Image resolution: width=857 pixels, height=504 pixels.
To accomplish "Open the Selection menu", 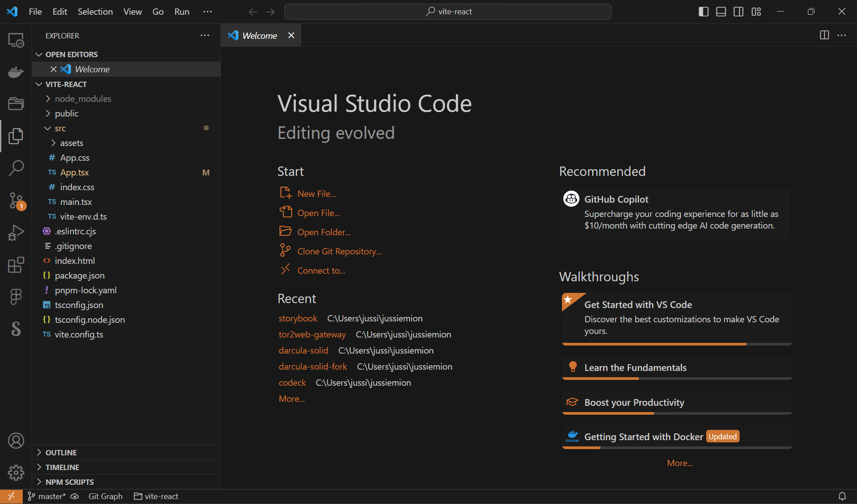I will coord(95,12).
